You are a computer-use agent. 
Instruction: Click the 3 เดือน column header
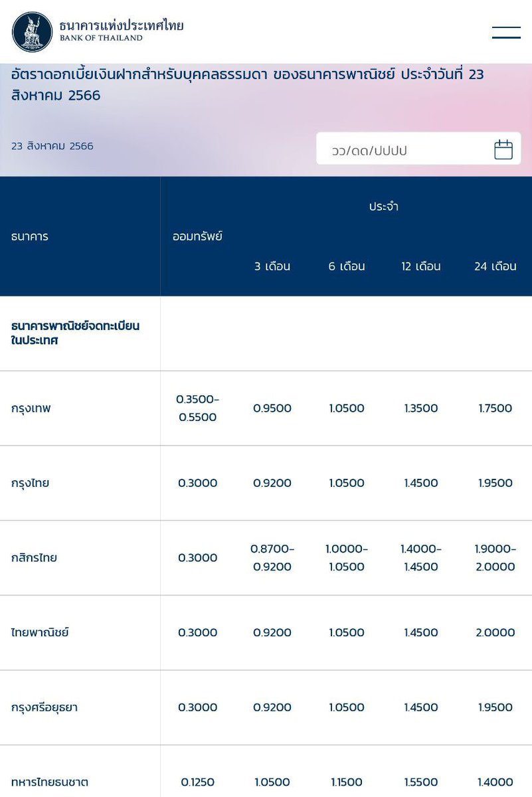[x=272, y=266]
